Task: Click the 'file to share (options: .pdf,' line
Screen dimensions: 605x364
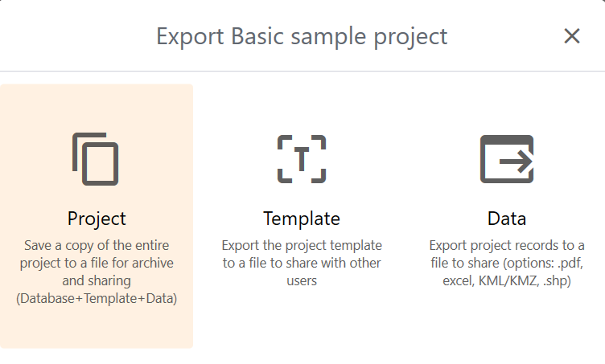Action: click(507, 263)
